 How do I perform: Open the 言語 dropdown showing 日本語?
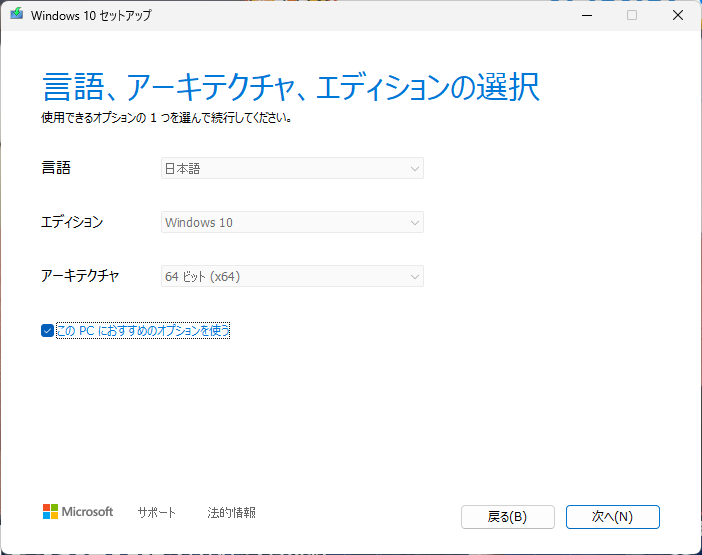[x=292, y=168]
